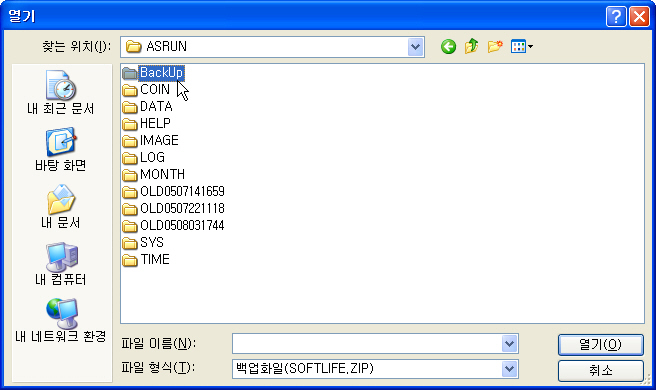Select the HELP folder icon

(130, 124)
